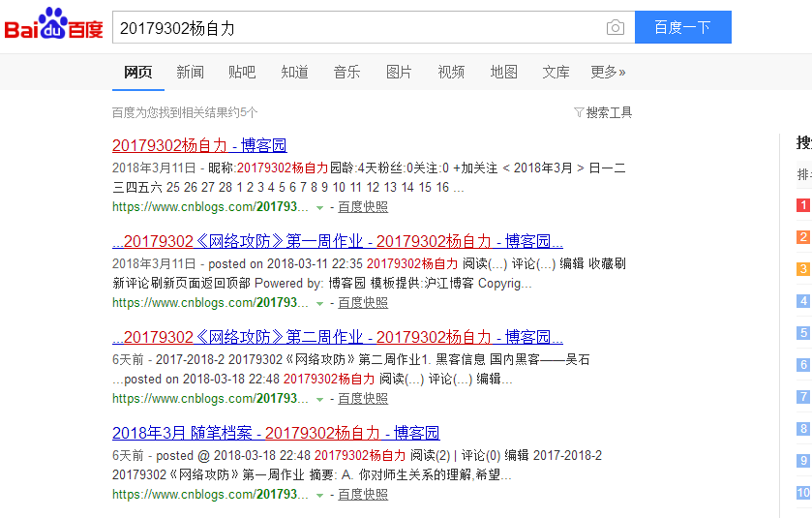Click rank badge number 10
Image resolution: width=812 pixels, height=518 pixels.
(803, 493)
